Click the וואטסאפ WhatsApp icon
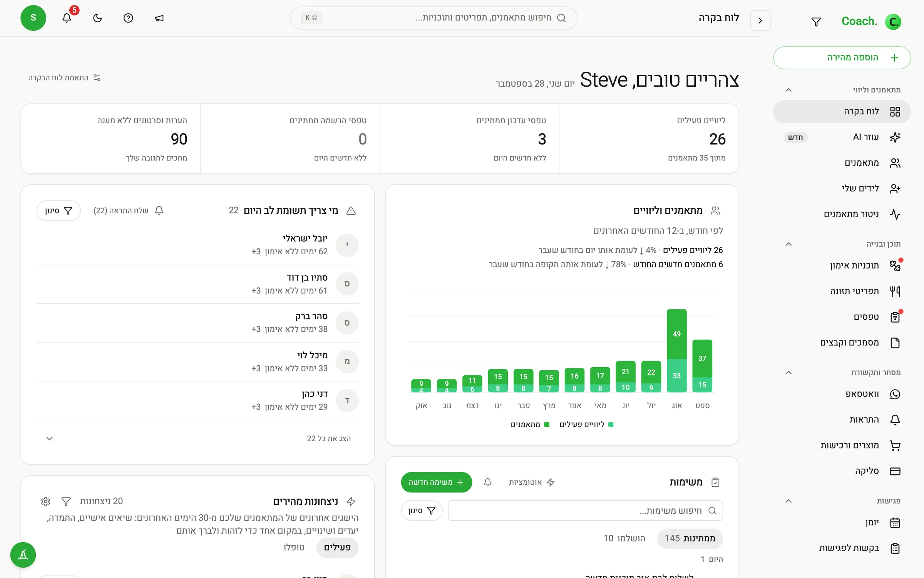This screenshot has width=924, height=578. pyautogui.click(x=895, y=394)
